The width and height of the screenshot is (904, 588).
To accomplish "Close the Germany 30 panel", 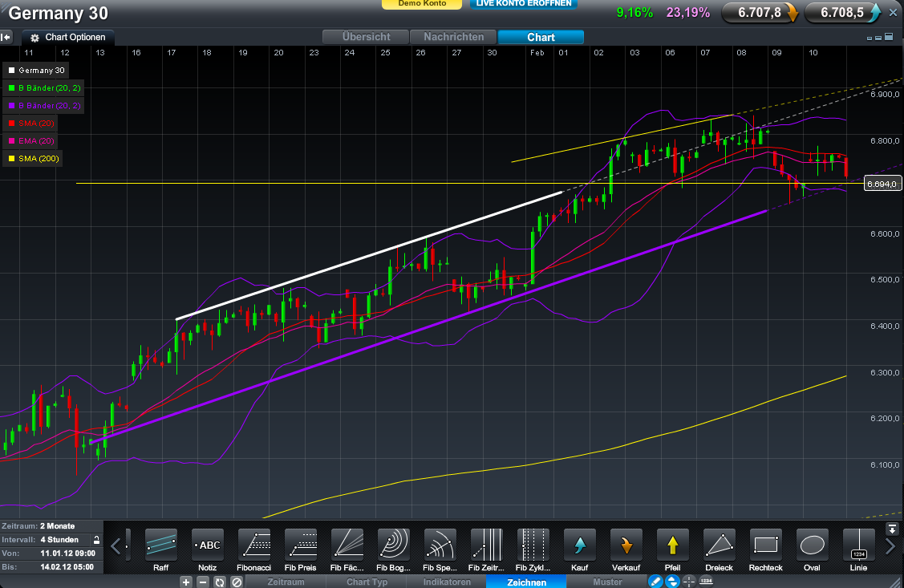I will click(894, 14).
